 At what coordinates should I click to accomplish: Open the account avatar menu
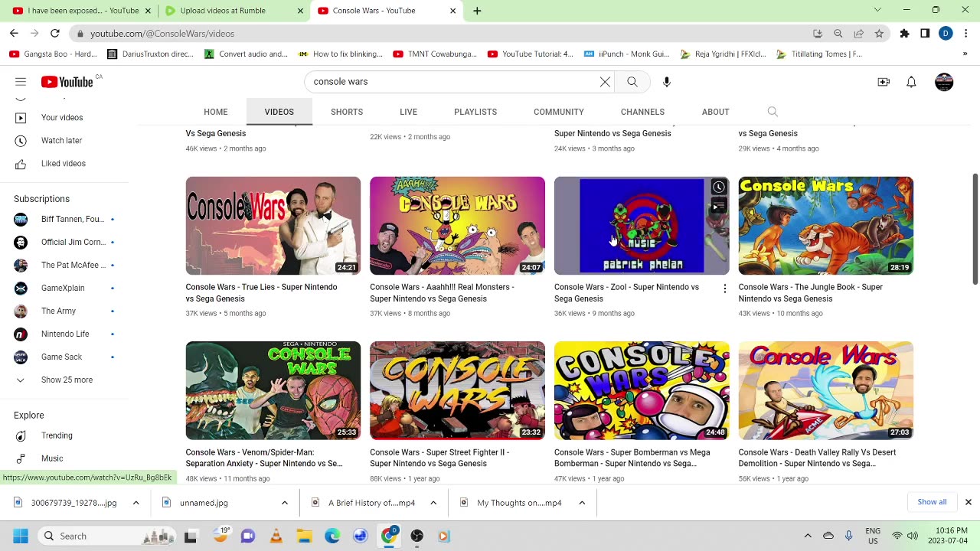point(944,82)
